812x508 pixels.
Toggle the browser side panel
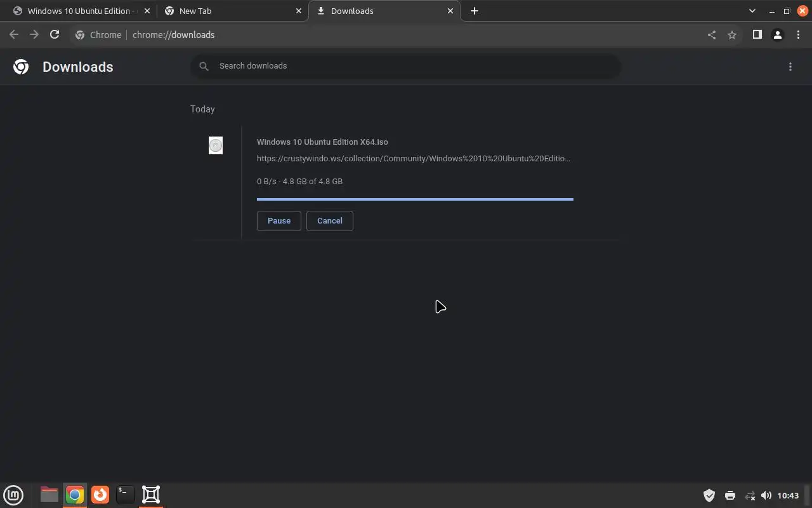pyautogui.click(x=757, y=35)
